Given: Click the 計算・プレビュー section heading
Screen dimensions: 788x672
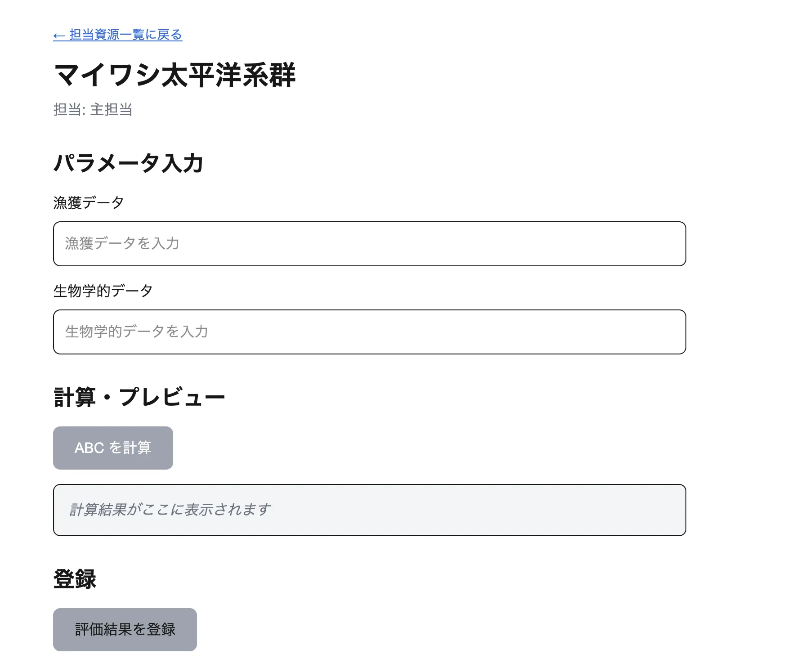Looking at the screenshot, I should (140, 396).
